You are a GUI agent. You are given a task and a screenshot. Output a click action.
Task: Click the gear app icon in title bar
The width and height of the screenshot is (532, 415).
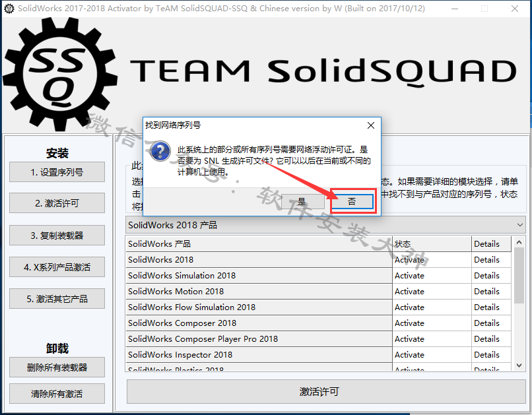(x=9, y=9)
